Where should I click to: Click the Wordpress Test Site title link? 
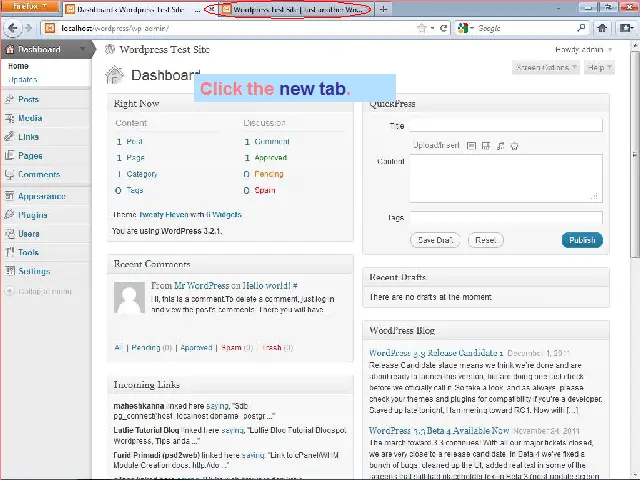click(x=164, y=49)
